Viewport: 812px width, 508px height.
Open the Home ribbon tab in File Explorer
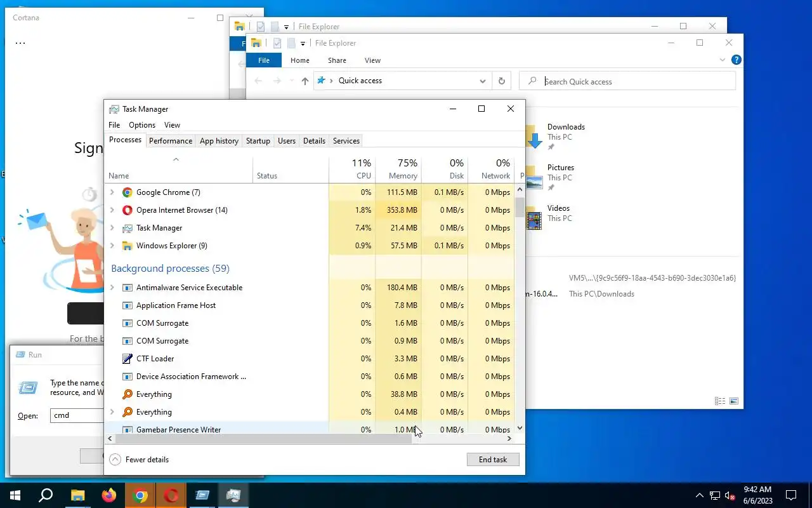click(x=300, y=60)
